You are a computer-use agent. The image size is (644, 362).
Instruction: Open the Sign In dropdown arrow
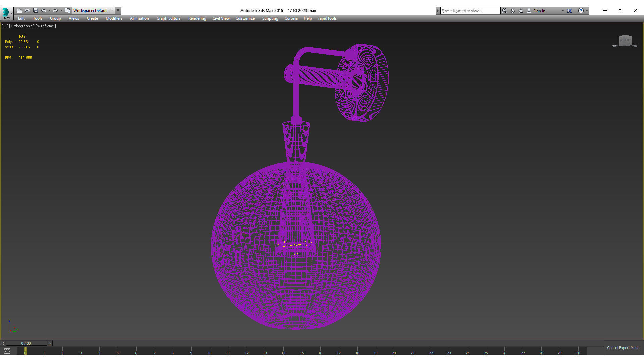pyautogui.click(x=562, y=11)
